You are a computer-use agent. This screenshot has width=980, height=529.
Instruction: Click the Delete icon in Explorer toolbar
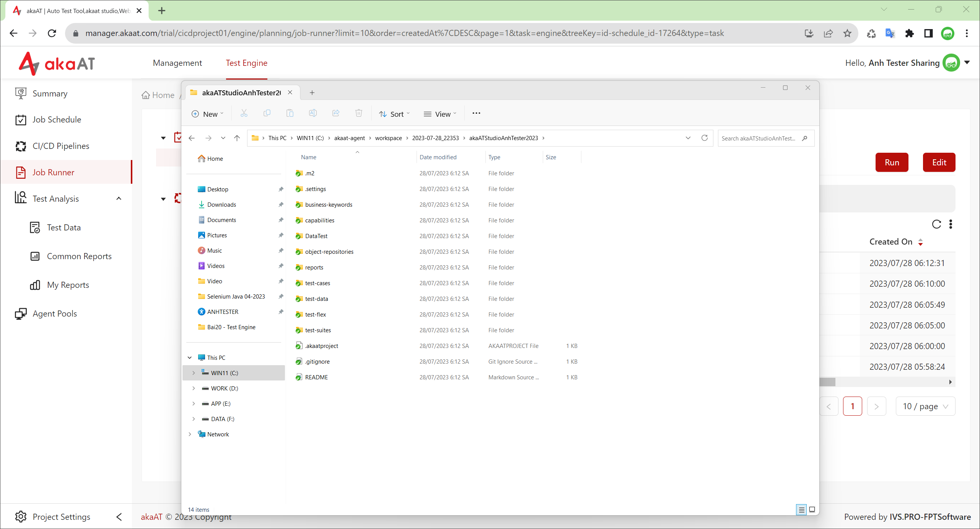tap(359, 113)
